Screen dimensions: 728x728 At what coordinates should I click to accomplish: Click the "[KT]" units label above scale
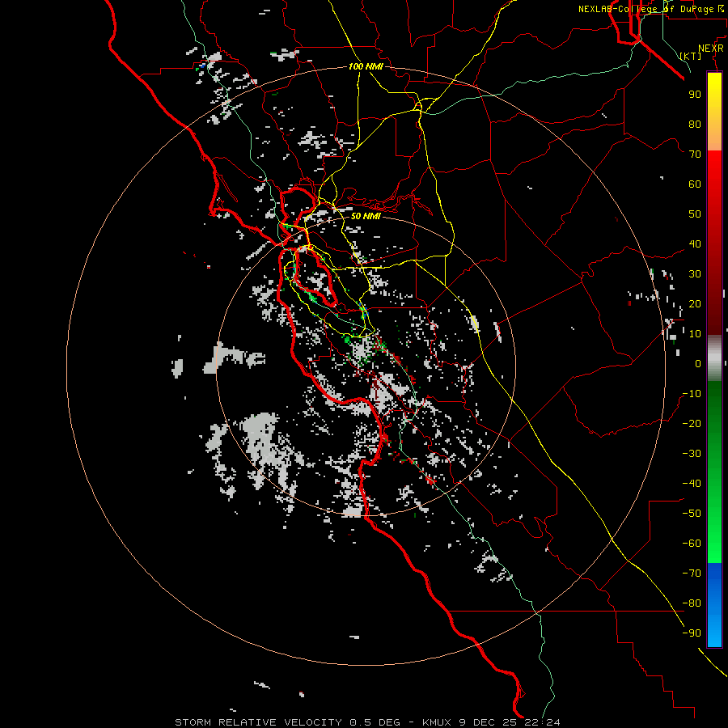click(691, 56)
